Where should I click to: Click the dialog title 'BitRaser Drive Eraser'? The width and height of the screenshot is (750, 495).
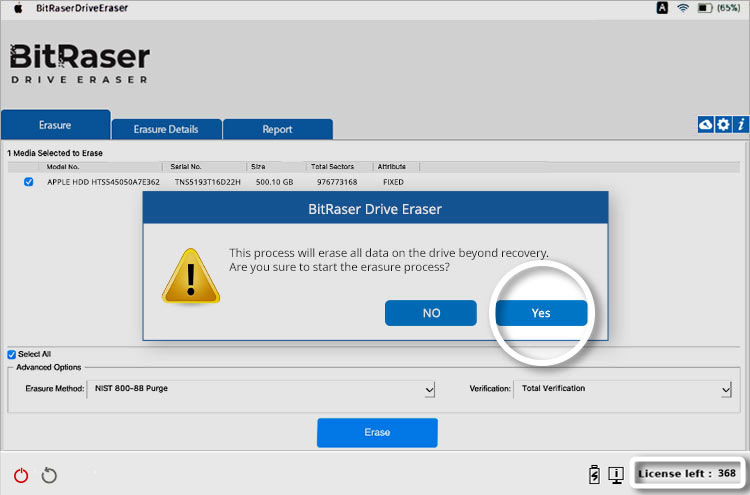tap(375, 209)
